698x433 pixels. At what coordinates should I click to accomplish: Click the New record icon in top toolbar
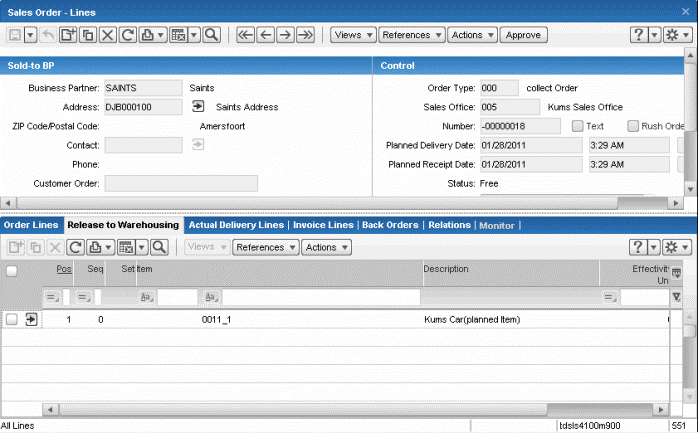pos(68,34)
